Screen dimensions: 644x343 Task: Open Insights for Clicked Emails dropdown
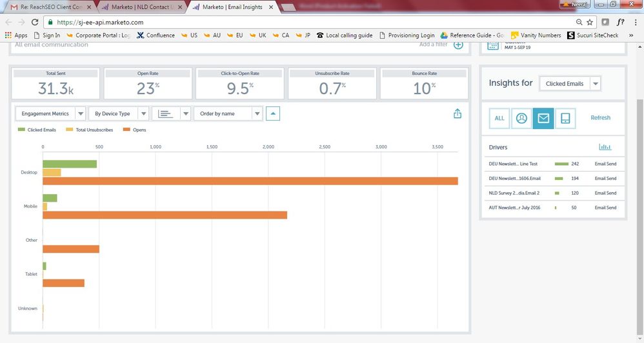tap(570, 84)
